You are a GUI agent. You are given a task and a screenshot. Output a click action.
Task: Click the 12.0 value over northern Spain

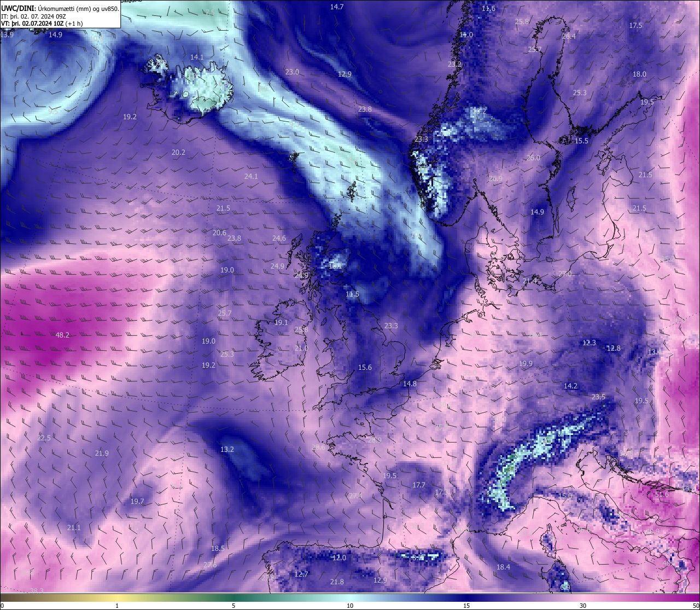pyautogui.click(x=340, y=557)
